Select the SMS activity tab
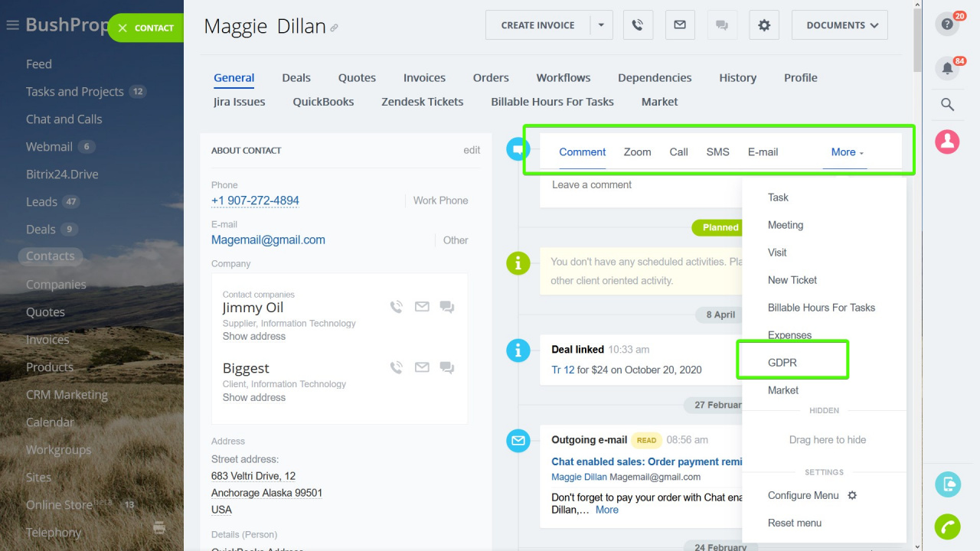 (717, 152)
